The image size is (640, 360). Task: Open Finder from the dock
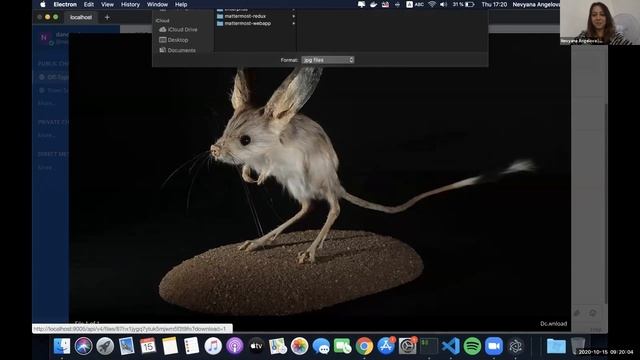62,346
